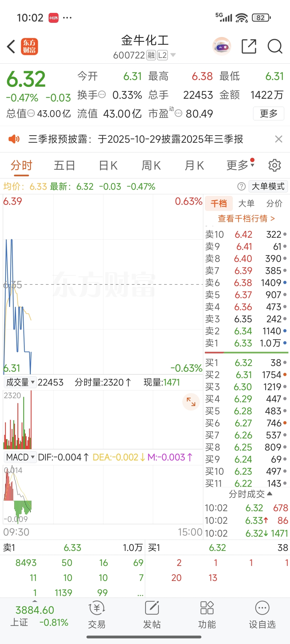This screenshot has height=644, width=290.
Task: Tap the 卖1 price 6.33 row
Action: point(246,343)
